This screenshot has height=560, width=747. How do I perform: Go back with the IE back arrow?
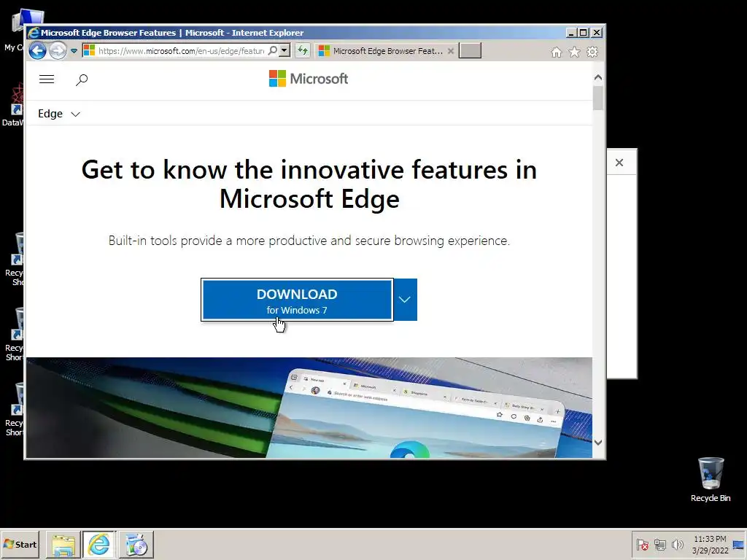(x=37, y=50)
